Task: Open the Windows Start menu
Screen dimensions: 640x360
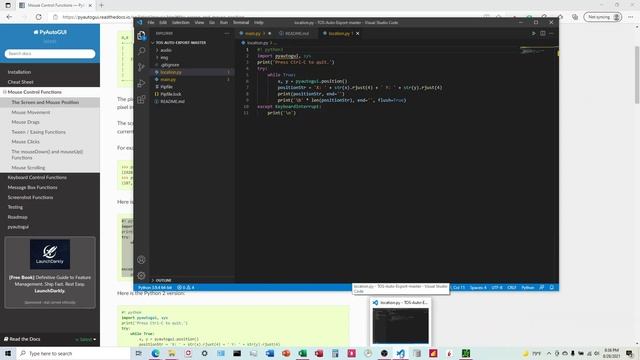Action: coord(7,353)
